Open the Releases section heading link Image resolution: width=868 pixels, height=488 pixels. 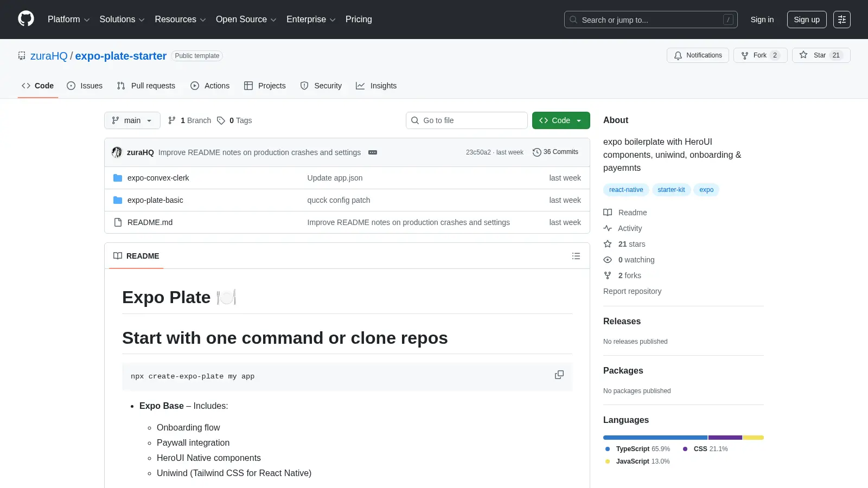point(622,322)
